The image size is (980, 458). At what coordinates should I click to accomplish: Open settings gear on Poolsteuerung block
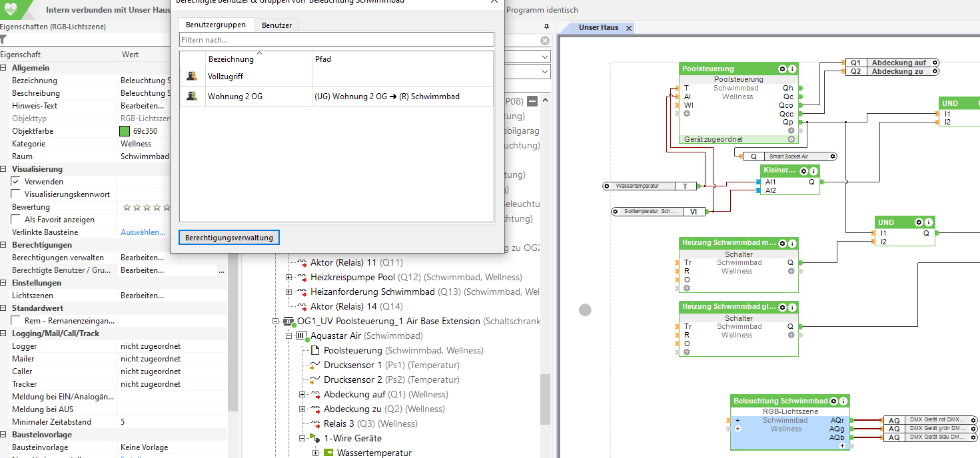click(x=782, y=69)
